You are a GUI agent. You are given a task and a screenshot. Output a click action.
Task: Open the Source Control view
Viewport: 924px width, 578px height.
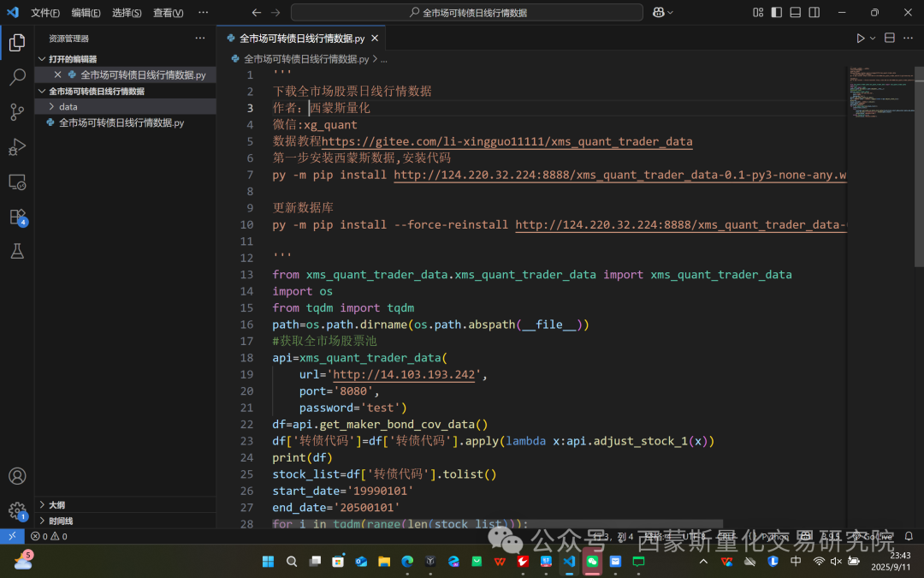click(x=17, y=112)
